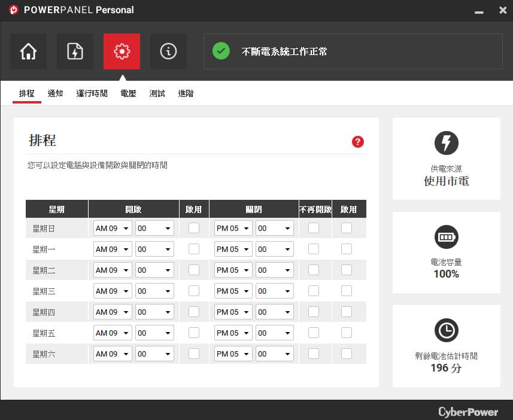Viewport: 513px width, 420px height.
Task: Select the gear settings icon
Action: 122,51
